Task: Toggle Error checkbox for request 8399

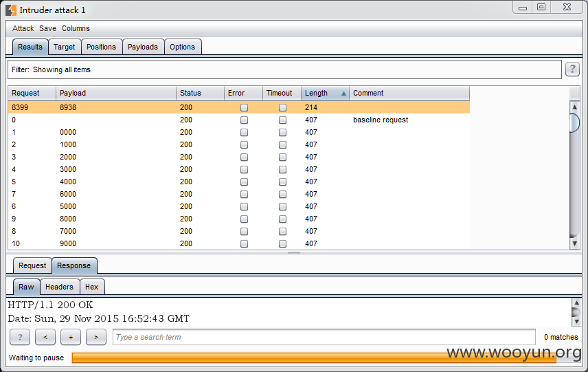Action: [244, 108]
